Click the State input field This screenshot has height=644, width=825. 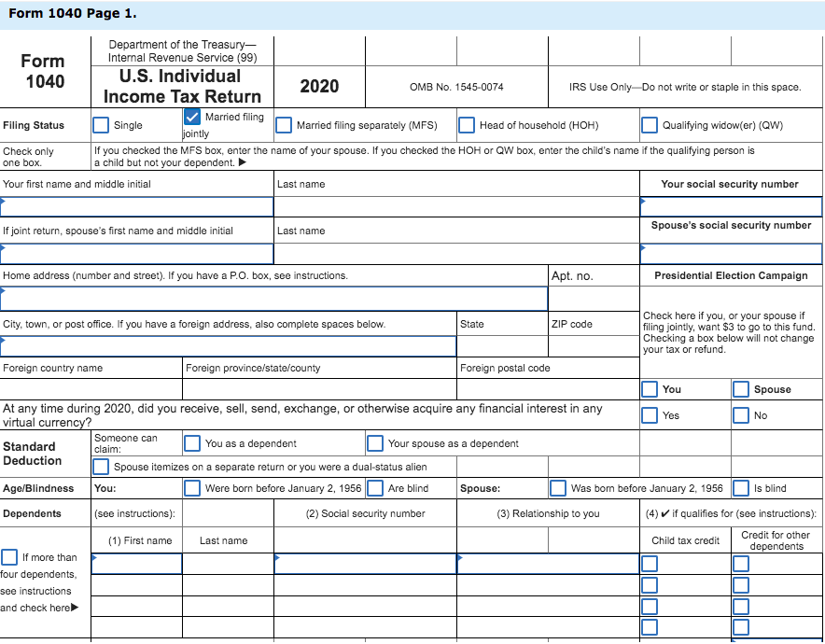click(x=502, y=346)
